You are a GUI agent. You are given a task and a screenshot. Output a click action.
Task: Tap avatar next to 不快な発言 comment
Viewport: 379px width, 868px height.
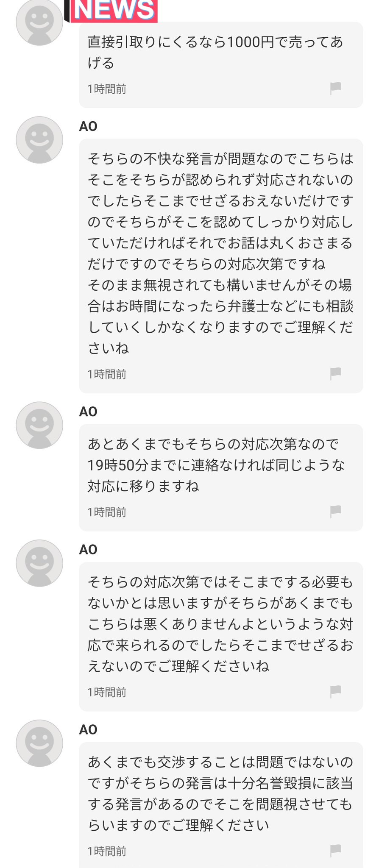(x=39, y=140)
